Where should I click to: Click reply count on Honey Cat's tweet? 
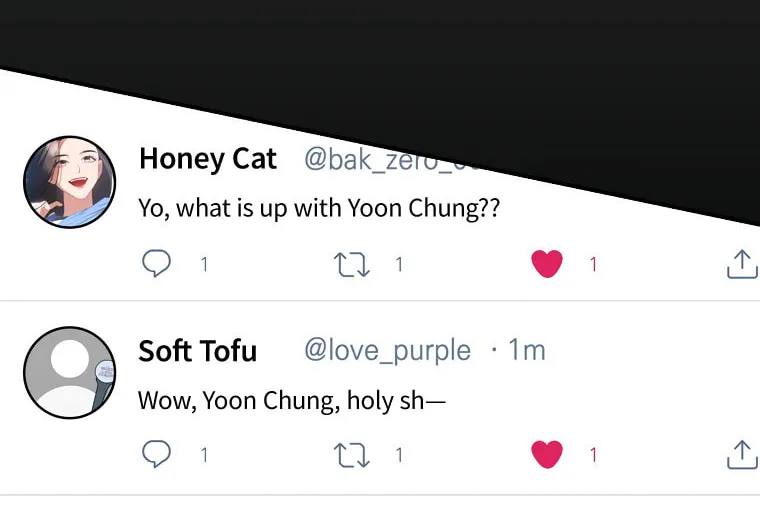(204, 265)
